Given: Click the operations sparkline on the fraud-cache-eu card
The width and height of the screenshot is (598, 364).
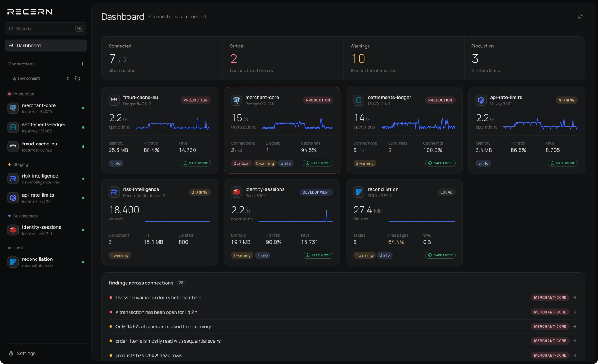Looking at the screenshot, I should click(x=173, y=124).
